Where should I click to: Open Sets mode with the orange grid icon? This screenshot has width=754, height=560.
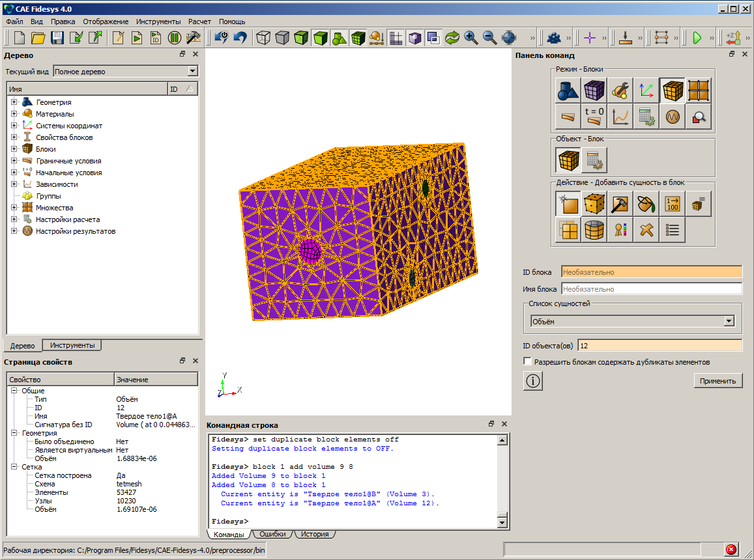(x=698, y=90)
